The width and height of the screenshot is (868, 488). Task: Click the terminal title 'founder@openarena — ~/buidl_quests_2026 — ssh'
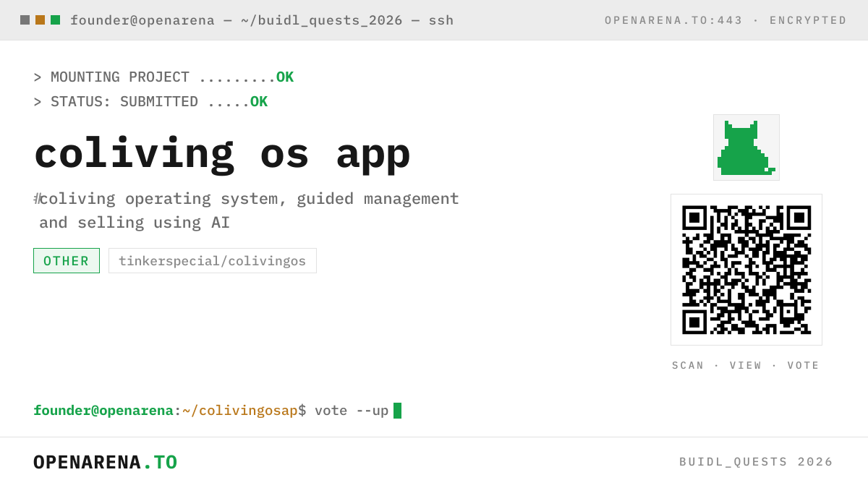(x=262, y=20)
